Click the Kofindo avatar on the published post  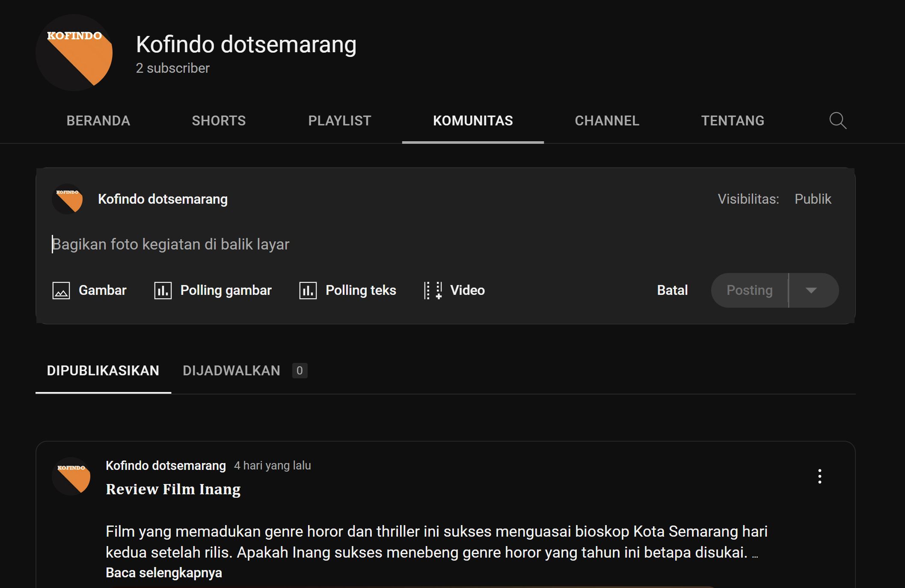[x=71, y=476]
